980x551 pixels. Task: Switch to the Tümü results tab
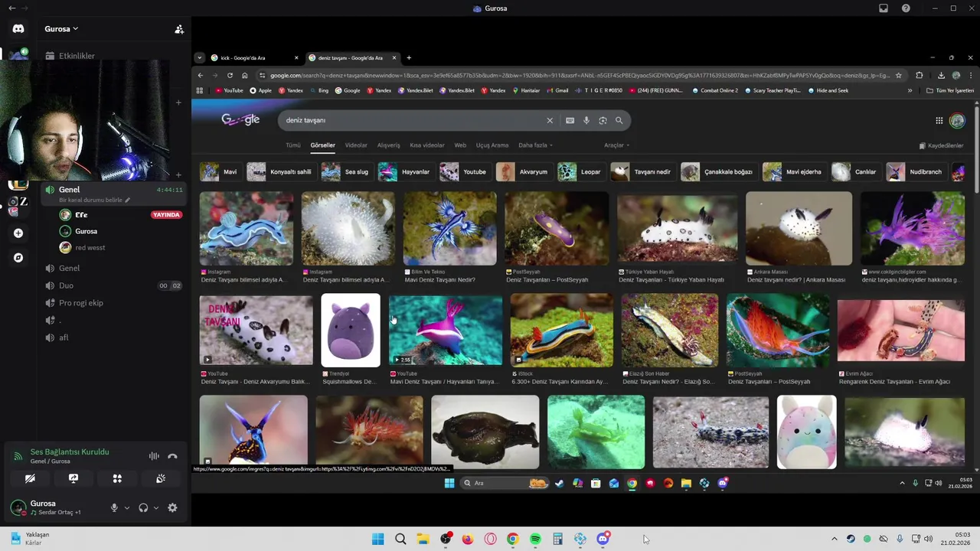[x=293, y=145]
